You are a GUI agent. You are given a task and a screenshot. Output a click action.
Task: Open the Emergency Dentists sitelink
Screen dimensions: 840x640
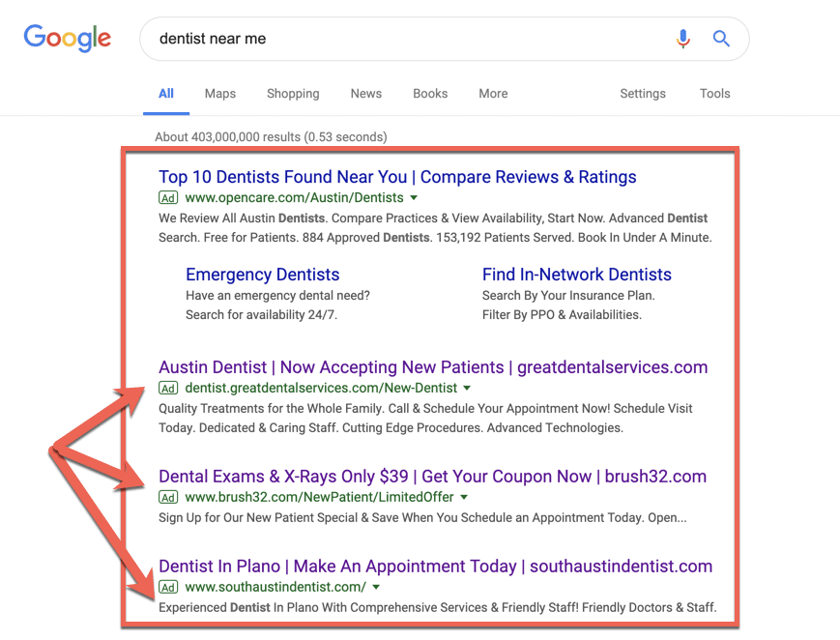263,275
